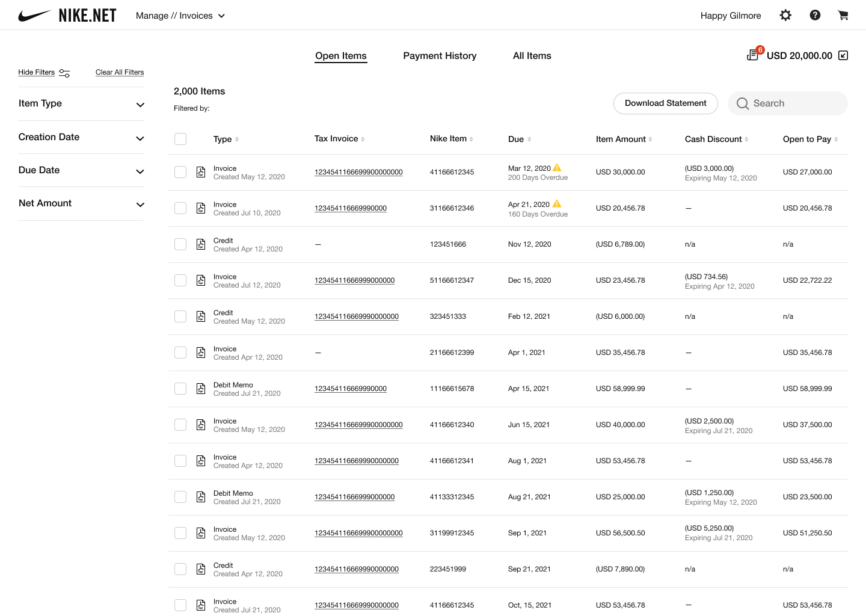This screenshot has width=866, height=616.
Task: Click the help question mark icon
Action: point(815,15)
